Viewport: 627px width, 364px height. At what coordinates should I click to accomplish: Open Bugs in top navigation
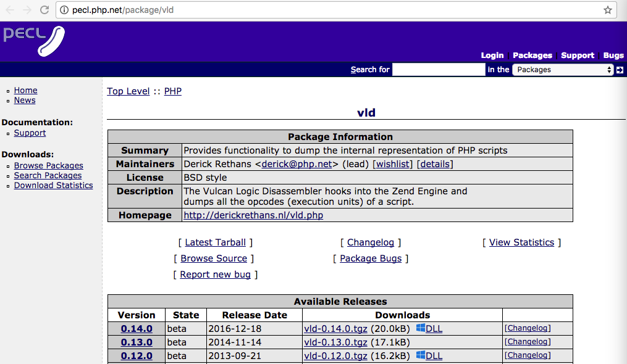pyautogui.click(x=613, y=55)
